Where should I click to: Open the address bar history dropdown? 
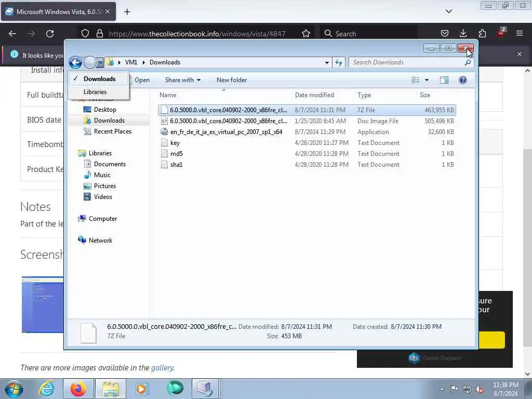(327, 62)
